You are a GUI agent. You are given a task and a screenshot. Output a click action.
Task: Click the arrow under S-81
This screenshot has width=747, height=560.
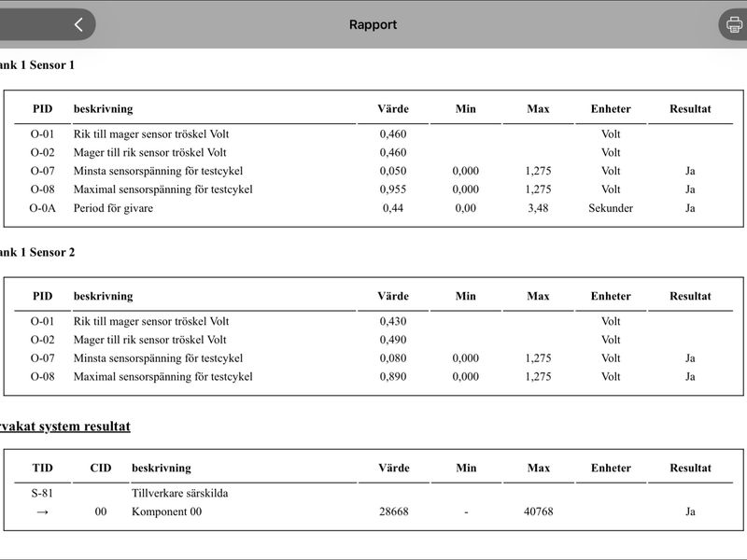(42, 511)
